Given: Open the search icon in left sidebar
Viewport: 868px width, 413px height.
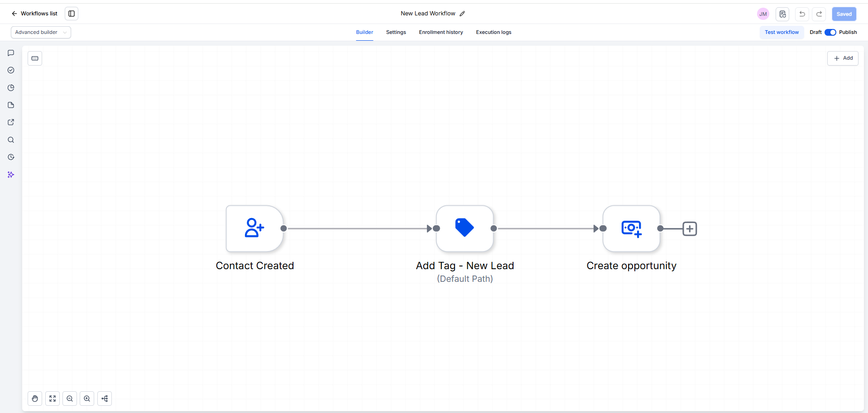Looking at the screenshot, I should tap(11, 140).
